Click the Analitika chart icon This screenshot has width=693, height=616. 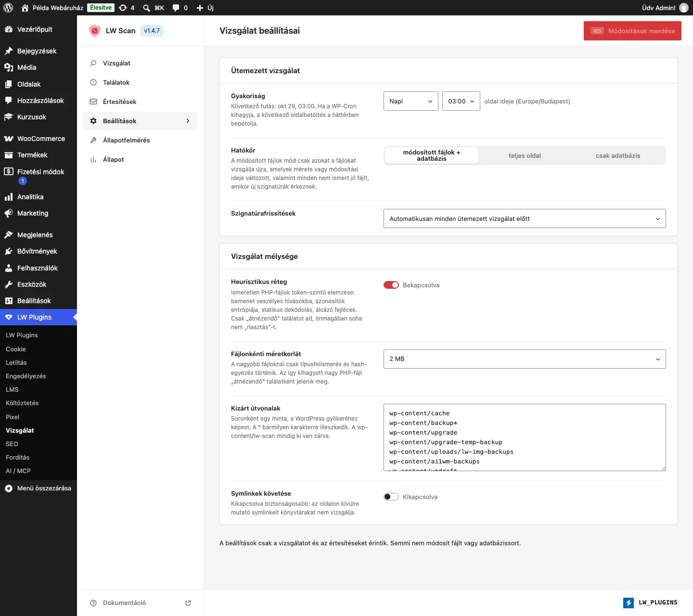pos(9,197)
